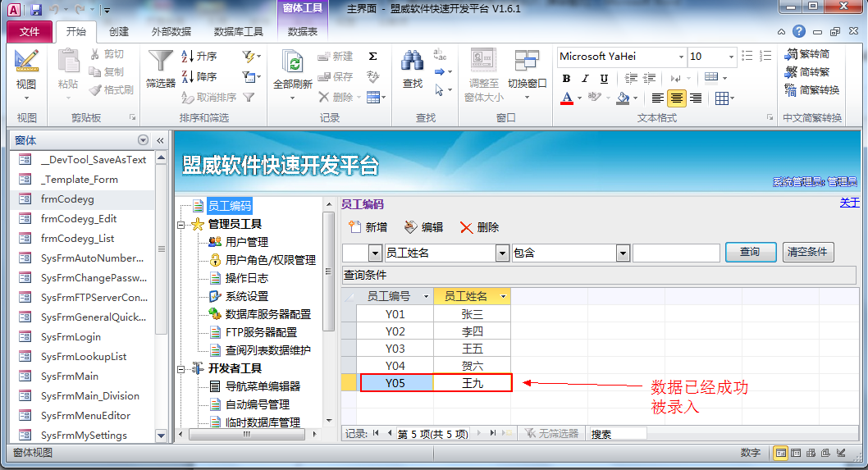Image resolution: width=868 pixels, height=470 pixels.
Task: Click the Access help question icon
Action: (799, 31)
